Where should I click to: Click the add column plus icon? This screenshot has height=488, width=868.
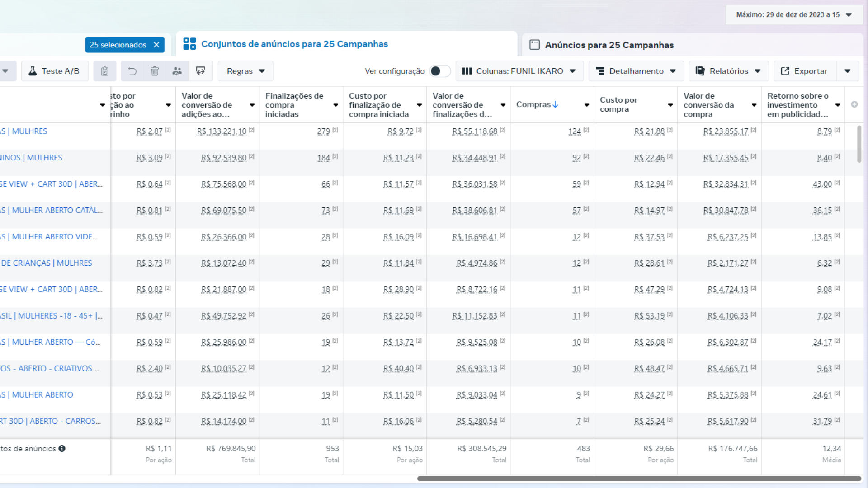[854, 104]
